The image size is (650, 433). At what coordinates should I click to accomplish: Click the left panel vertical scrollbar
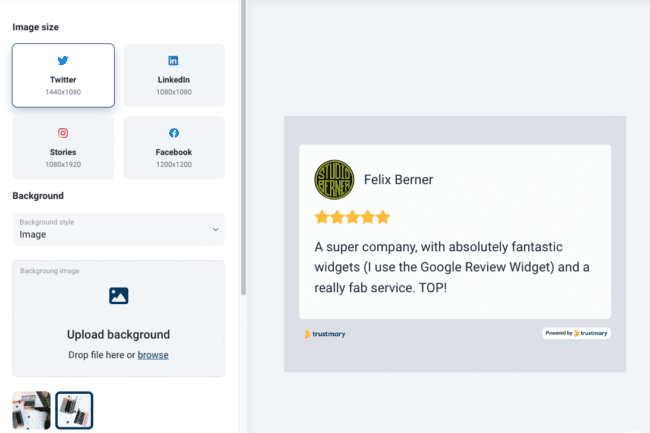(243, 150)
